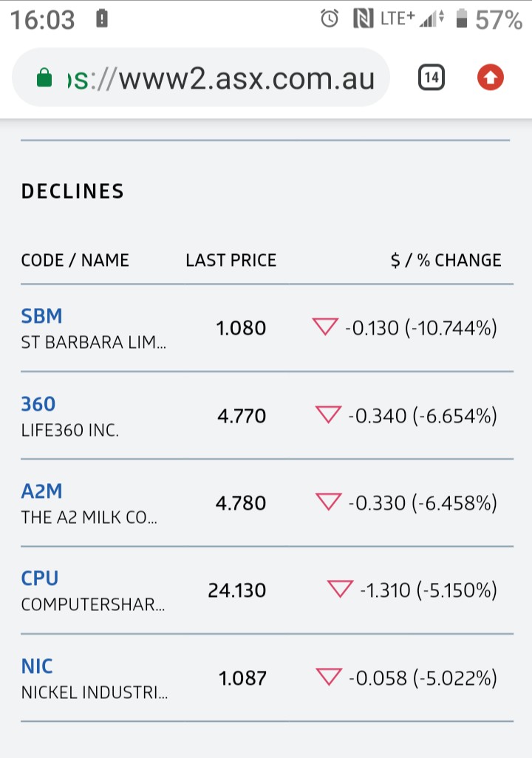Tap the NFC status bar icon
This screenshot has height=758, width=532.
tap(363, 19)
